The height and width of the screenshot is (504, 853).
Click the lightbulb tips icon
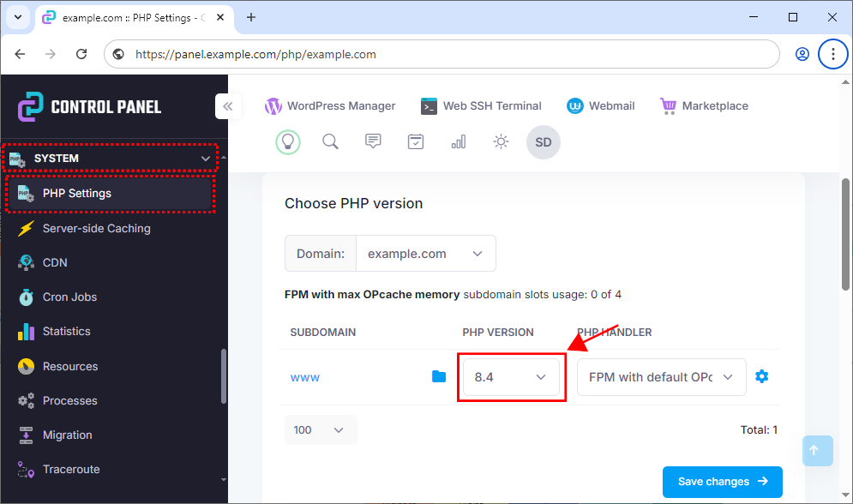(288, 142)
